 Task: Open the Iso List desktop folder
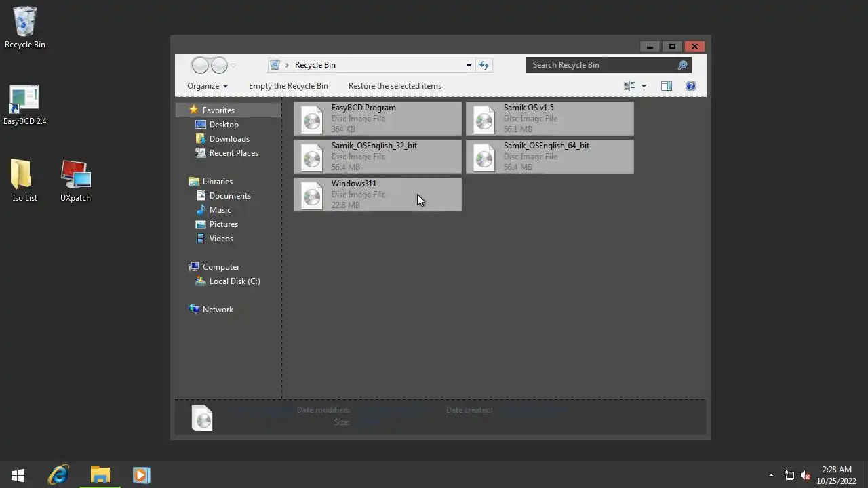[24, 181]
